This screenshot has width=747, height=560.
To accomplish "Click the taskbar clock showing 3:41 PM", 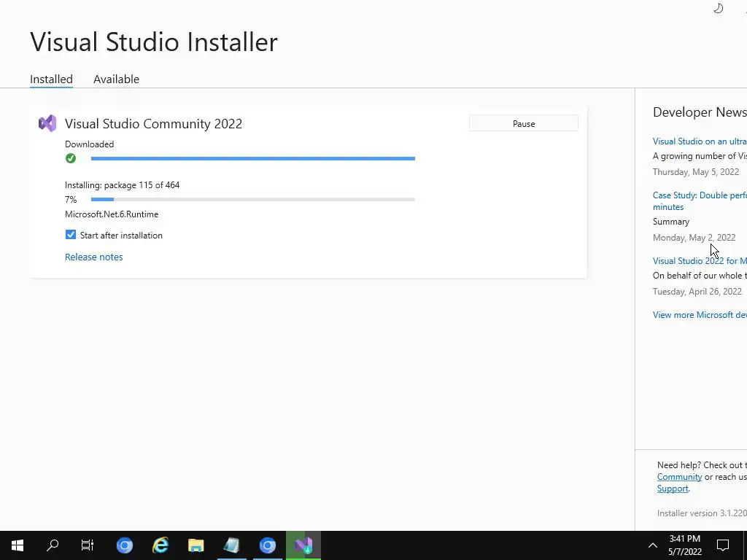I will 684,545.
